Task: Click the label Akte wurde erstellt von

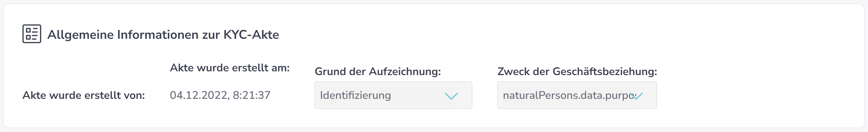Action: tap(84, 95)
